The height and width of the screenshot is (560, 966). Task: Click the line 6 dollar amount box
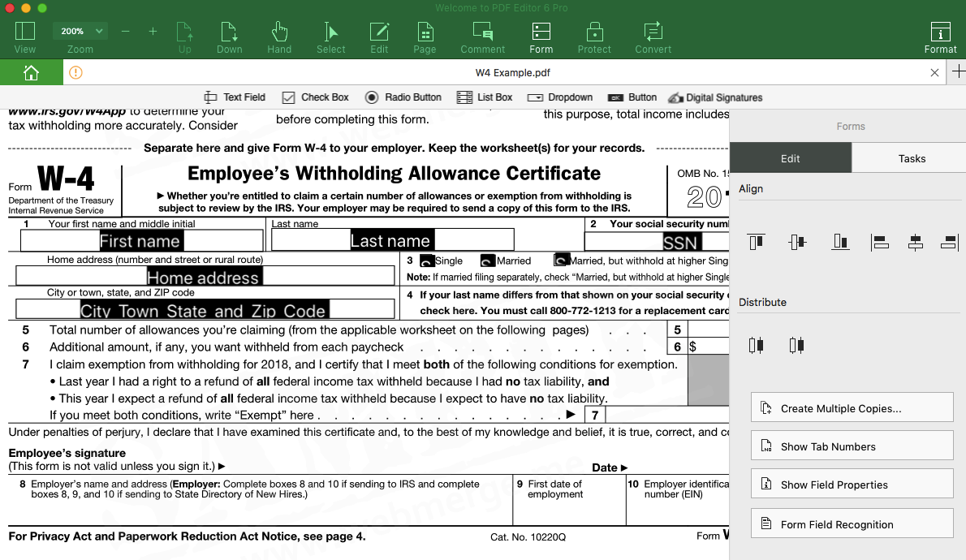[x=709, y=347]
